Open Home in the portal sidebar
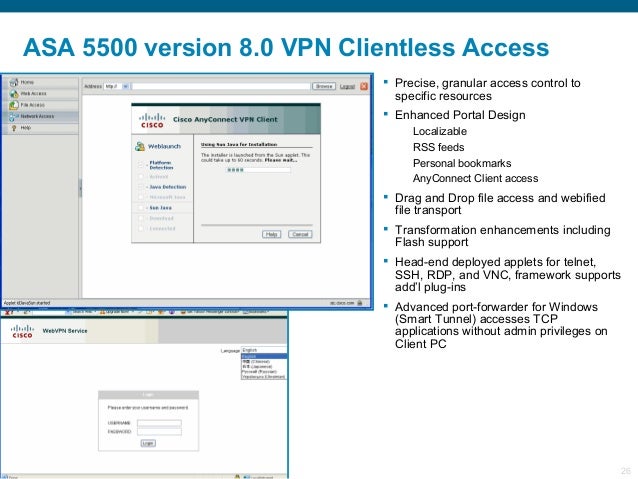 (40, 82)
